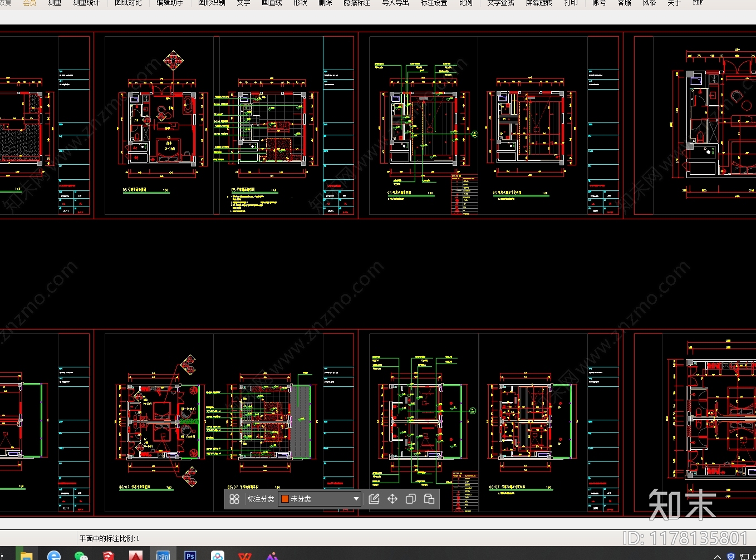This screenshot has height=560, width=756.
Task: Click the security shield tray icon
Action: tap(731, 556)
